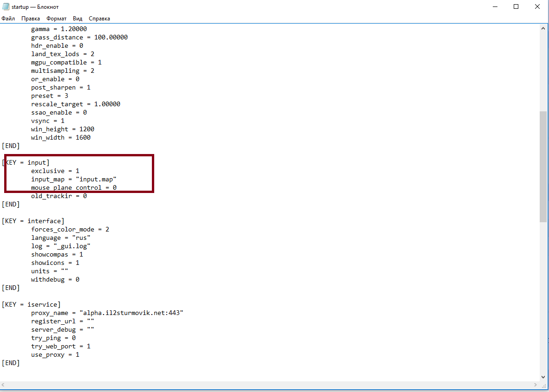Click the line 'language = "rus"'
This screenshot has height=392, width=549.
[60, 238]
